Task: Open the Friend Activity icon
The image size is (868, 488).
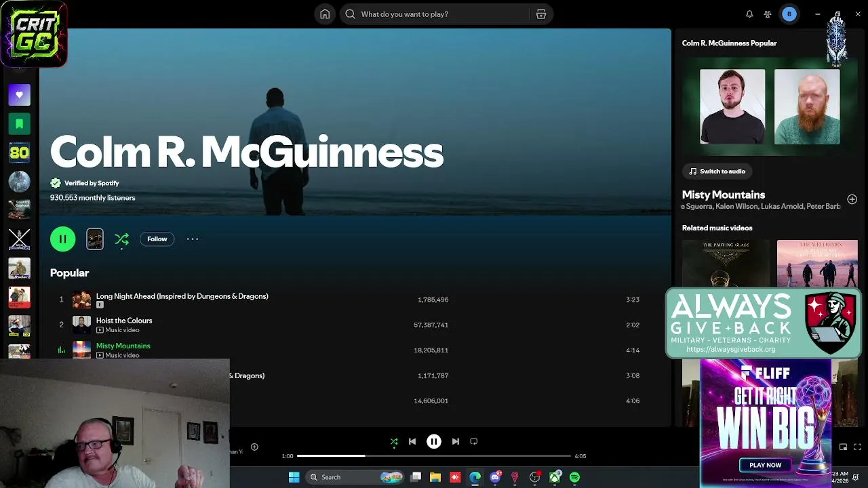Action: [x=768, y=14]
